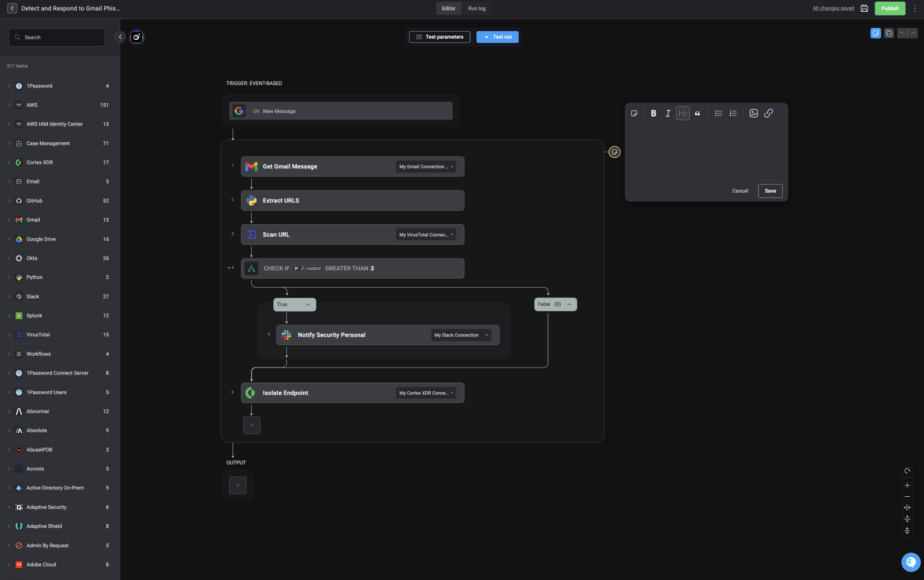The image size is (924, 580).
Task: Click the All changes saved link
Action: (833, 8)
